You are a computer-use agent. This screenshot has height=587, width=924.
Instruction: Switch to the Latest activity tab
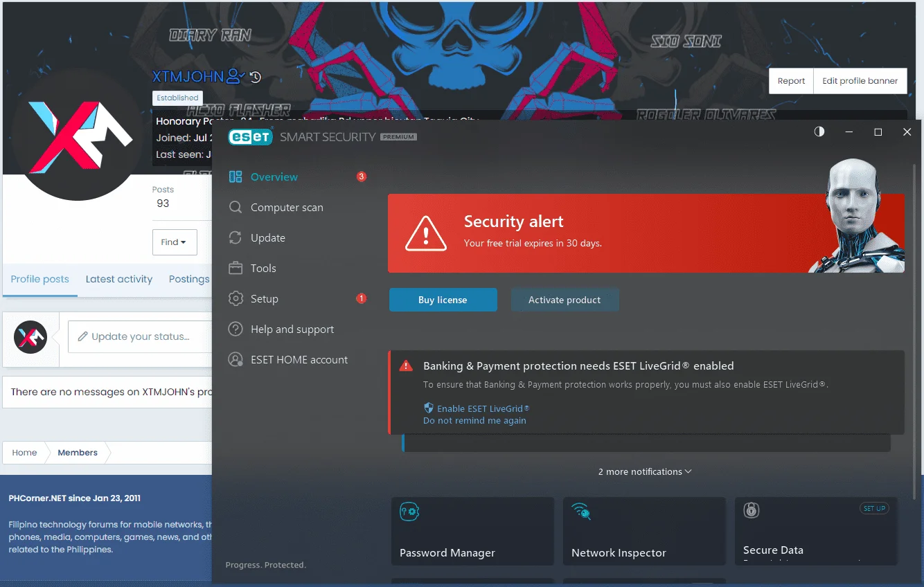point(119,279)
